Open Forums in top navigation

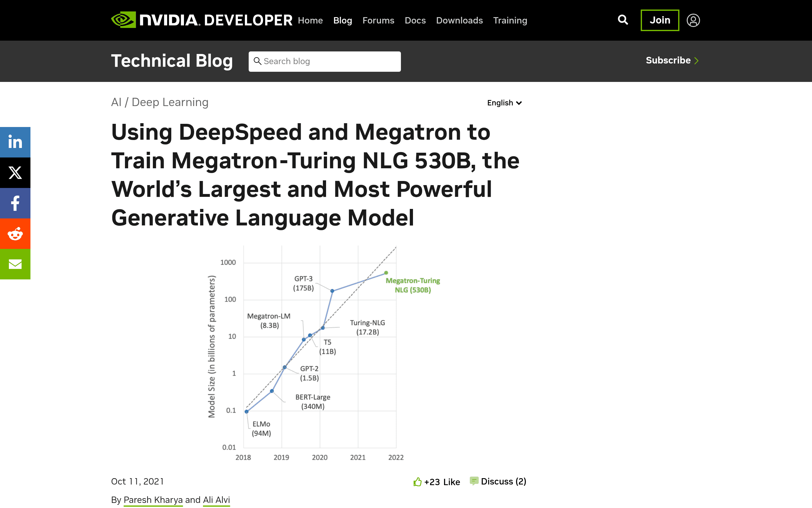pyautogui.click(x=378, y=21)
